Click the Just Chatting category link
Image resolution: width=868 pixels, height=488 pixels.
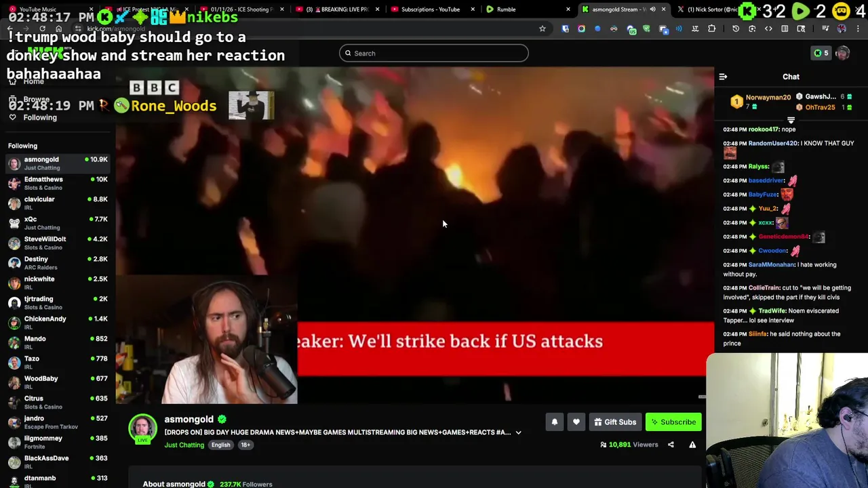[x=184, y=445]
